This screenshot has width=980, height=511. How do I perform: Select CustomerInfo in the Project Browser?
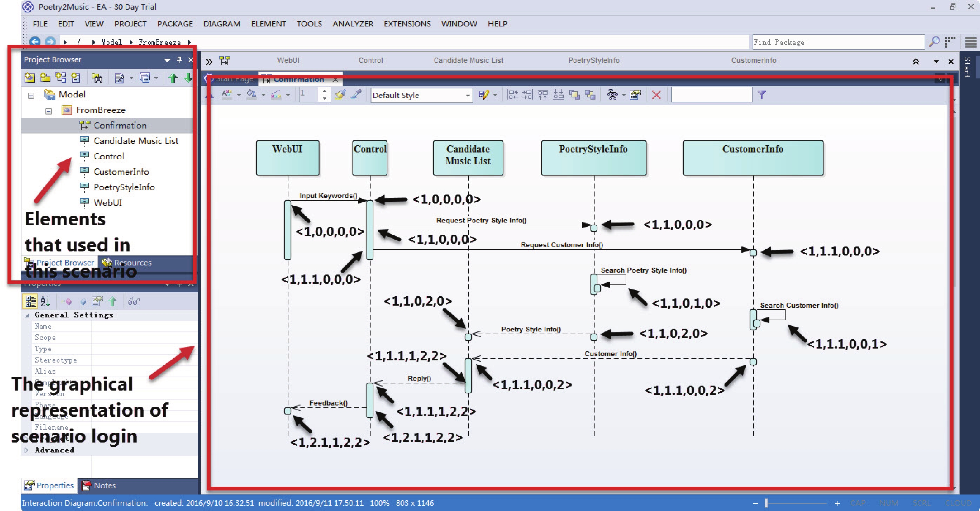[121, 171]
